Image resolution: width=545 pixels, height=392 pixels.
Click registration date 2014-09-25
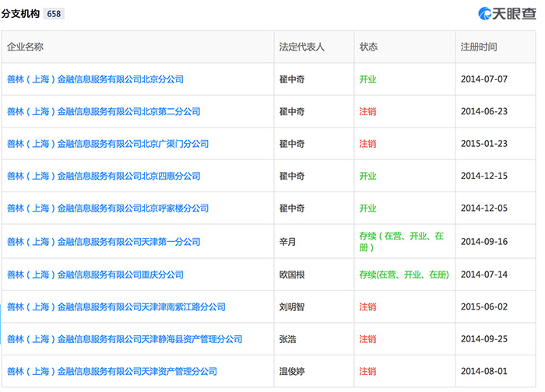pyautogui.click(x=484, y=340)
